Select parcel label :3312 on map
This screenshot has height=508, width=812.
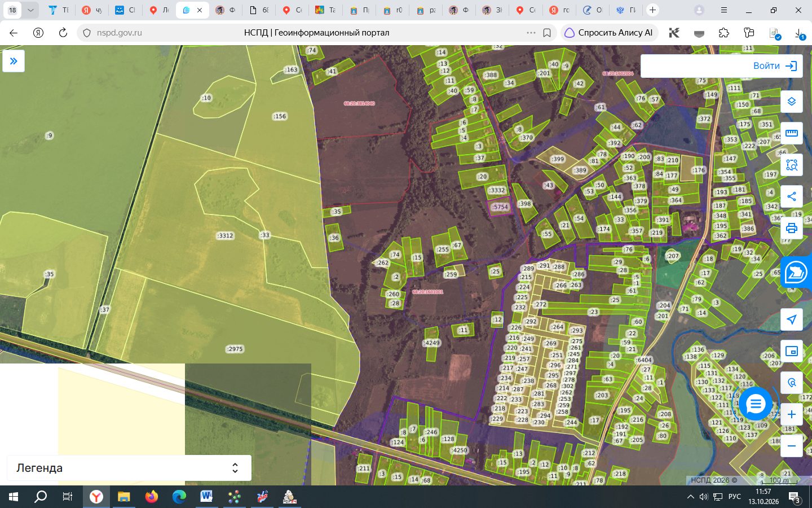[x=225, y=236]
